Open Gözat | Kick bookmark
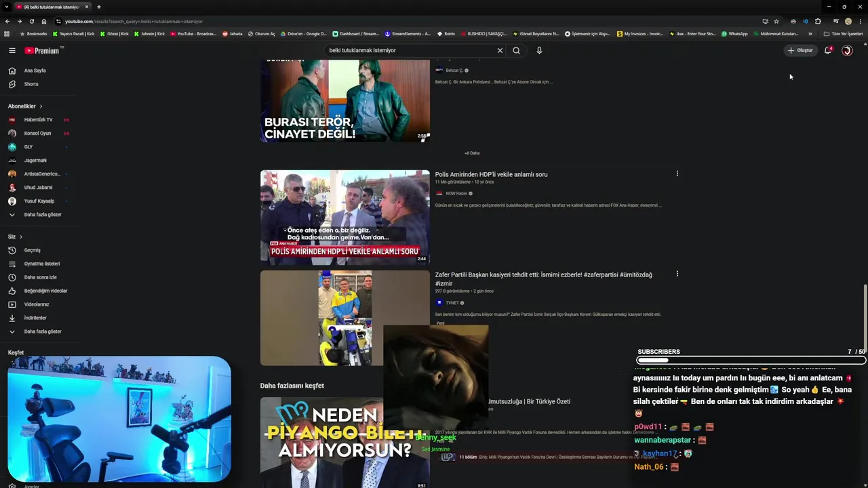The width and height of the screenshot is (868, 488). tap(114, 34)
